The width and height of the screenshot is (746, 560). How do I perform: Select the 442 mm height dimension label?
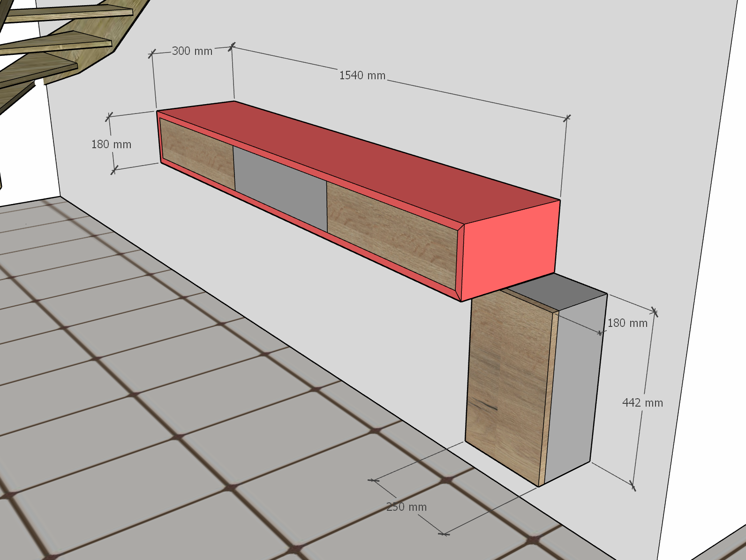[x=642, y=403]
